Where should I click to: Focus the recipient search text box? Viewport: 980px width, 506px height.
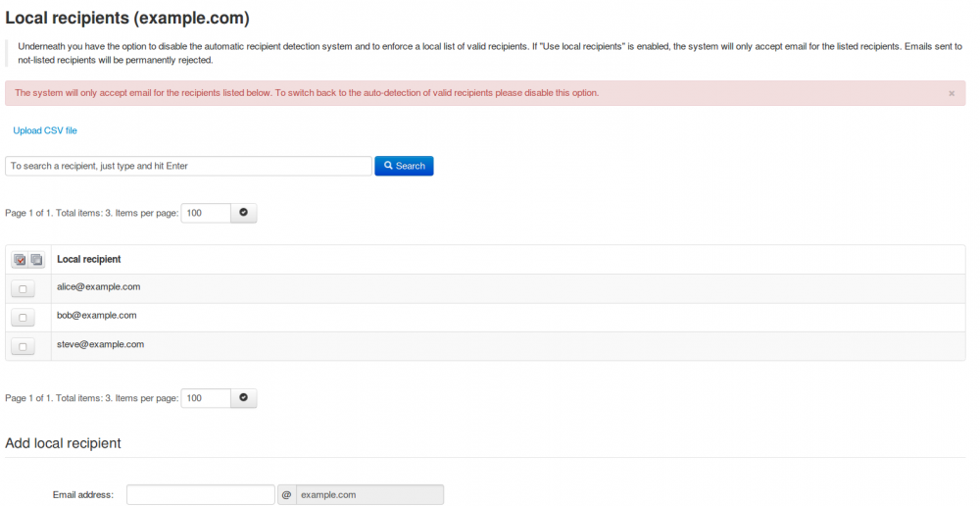pos(188,166)
